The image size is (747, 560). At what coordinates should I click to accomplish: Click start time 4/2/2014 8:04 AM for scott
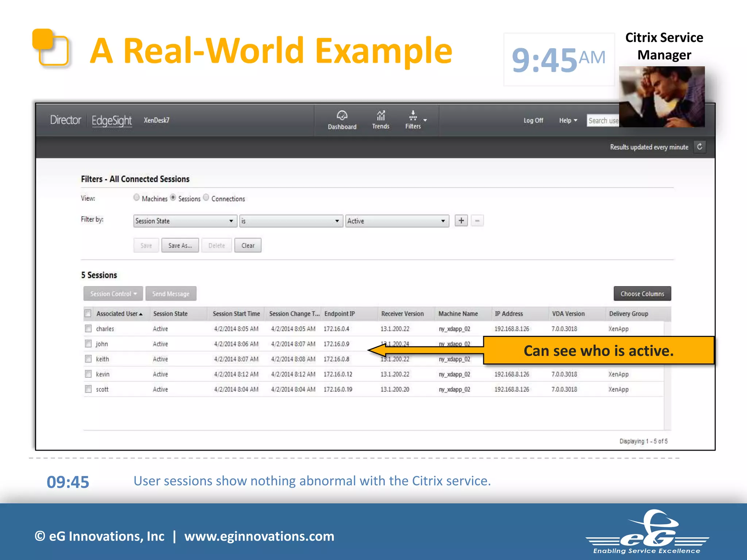236,389
